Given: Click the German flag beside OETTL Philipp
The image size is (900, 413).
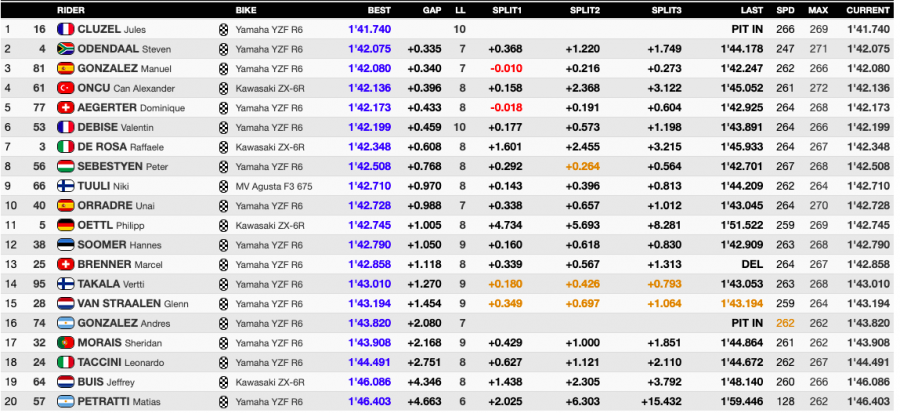Looking at the screenshot, I should point(66,225).
